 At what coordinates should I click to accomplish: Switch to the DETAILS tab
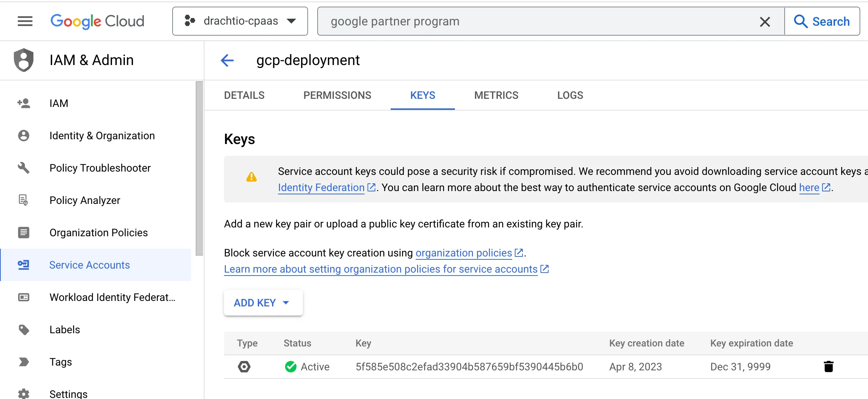[244, 95]
